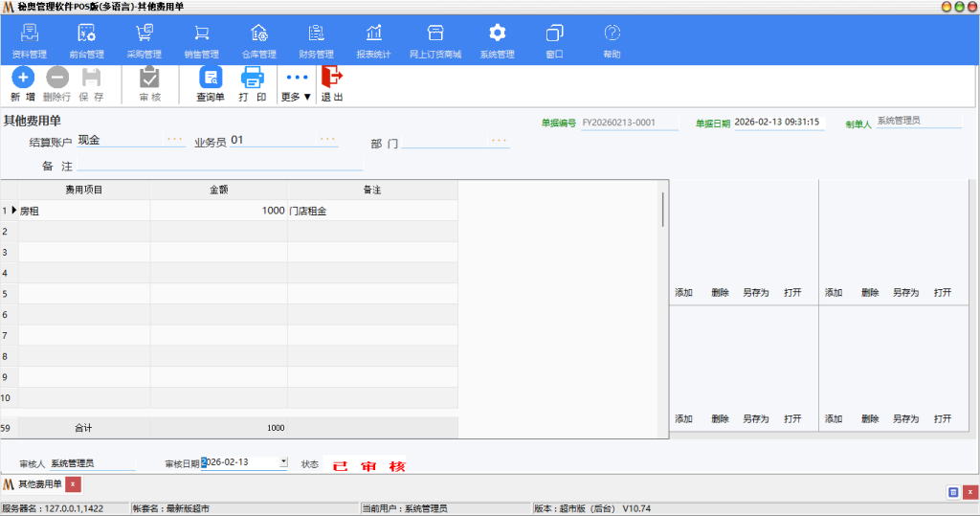Screen dimensions: 980x516
Task: Open 部门 department lookup ellipsis
Action: click(499, 141)
